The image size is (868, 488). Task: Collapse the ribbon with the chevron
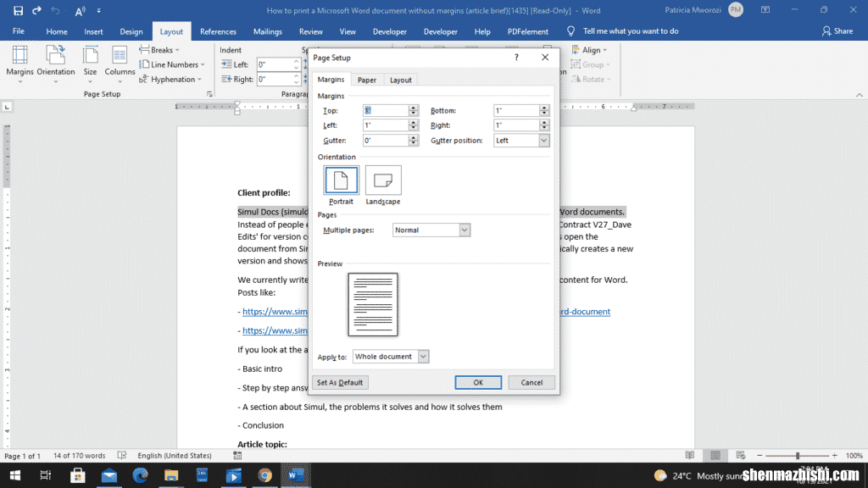(860, 95)
